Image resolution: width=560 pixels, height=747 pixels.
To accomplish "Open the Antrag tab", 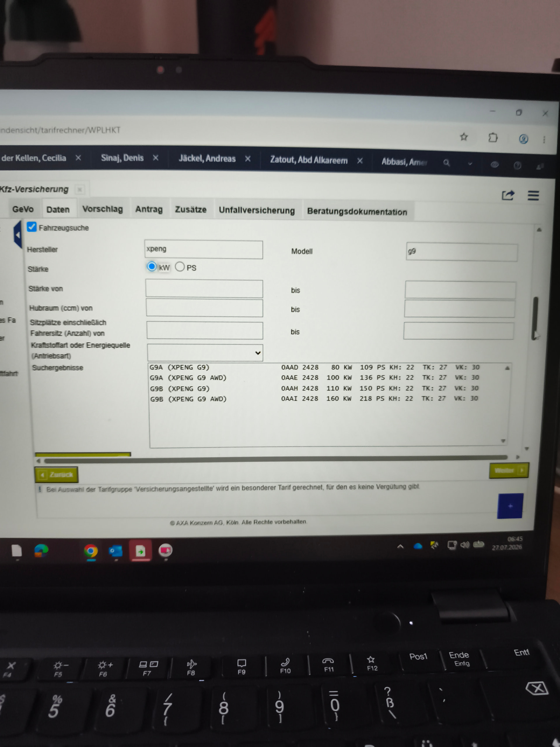I will [149, 210].
